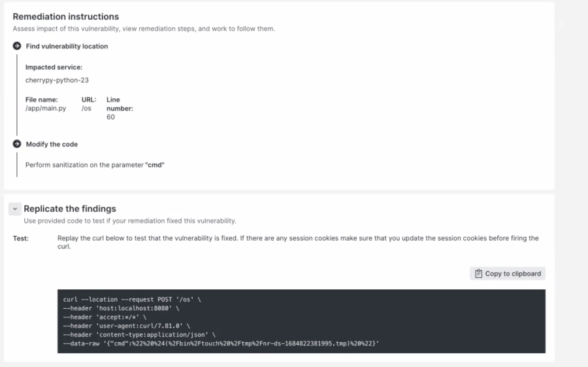Click the bold "cmd" parameter name

click(x=154, y=165)
